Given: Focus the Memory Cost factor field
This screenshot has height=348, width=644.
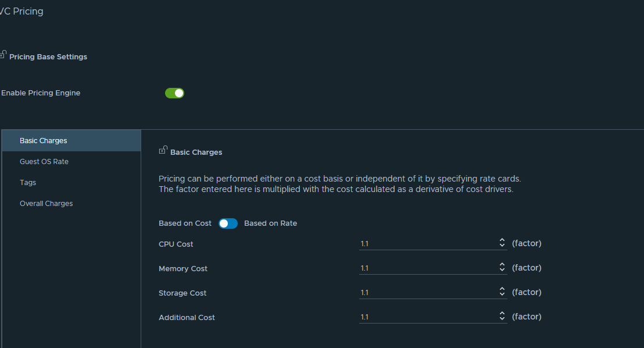Looking at the screenshot, I should tap(427, 268).
